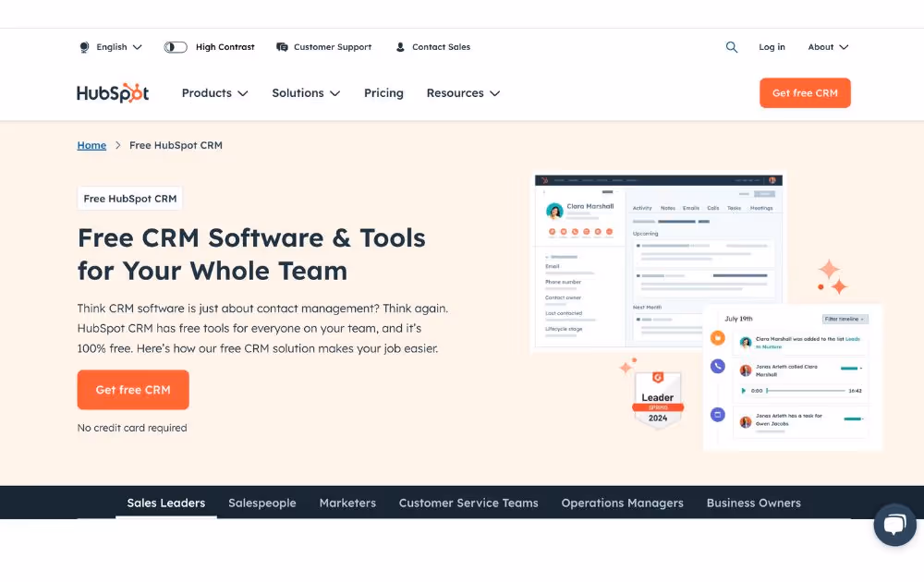924x582 pixels.
Task: Click the Filter timeline dropdown in preview
Action: (845, 320)
